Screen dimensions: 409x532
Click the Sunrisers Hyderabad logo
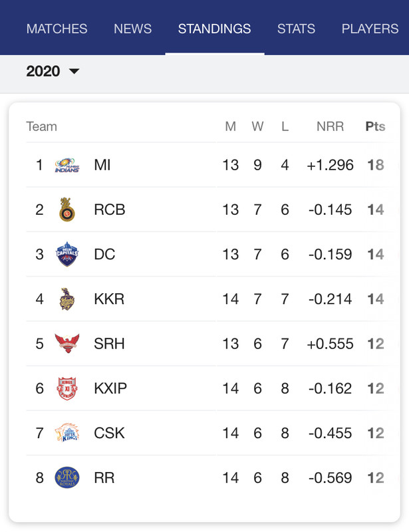click(67, 343)
